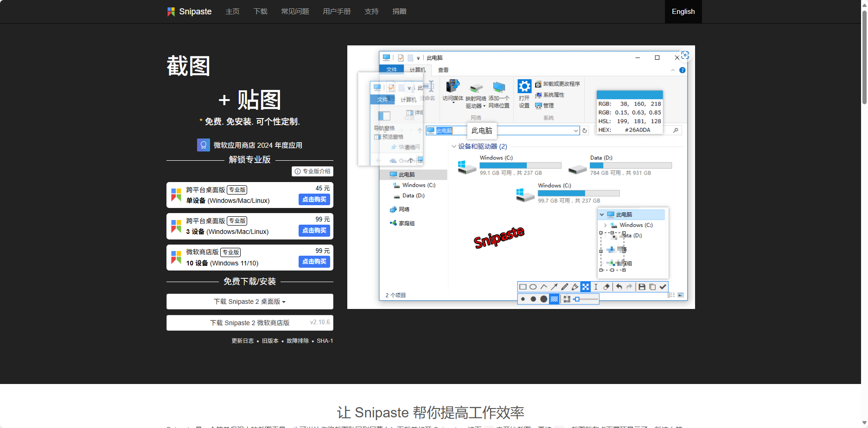Click the image focus icon at the demo's corner
The width and height of the screenshot is (868, 428).
(685, 55)
